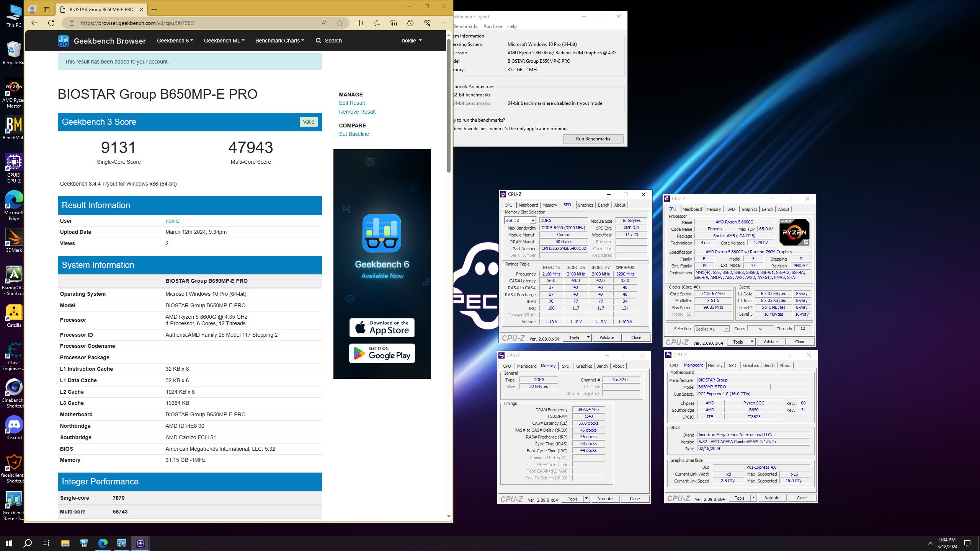Screen dimensions: 980x551
Task: Click Run Benchmarks button
Action: (593, 139)
